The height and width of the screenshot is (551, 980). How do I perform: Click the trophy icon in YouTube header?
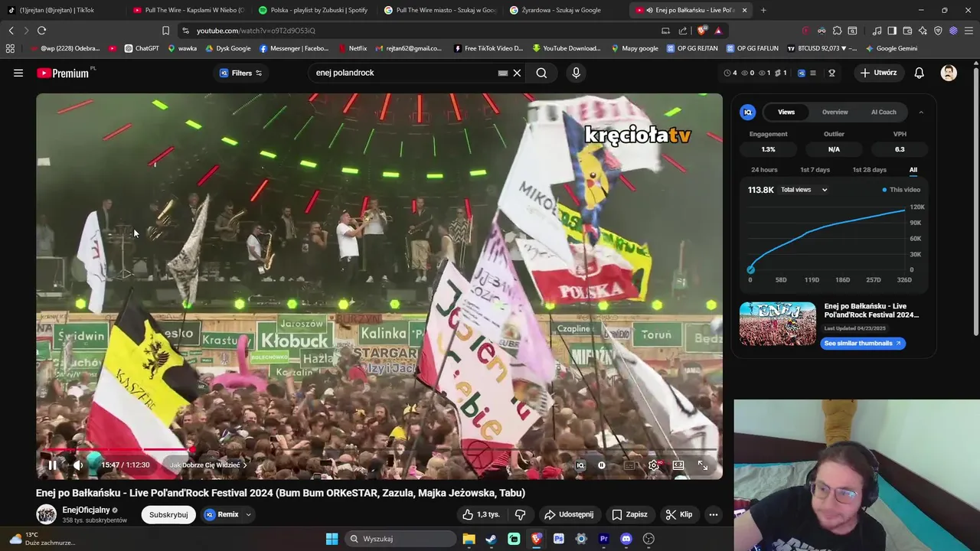(831, 73)
